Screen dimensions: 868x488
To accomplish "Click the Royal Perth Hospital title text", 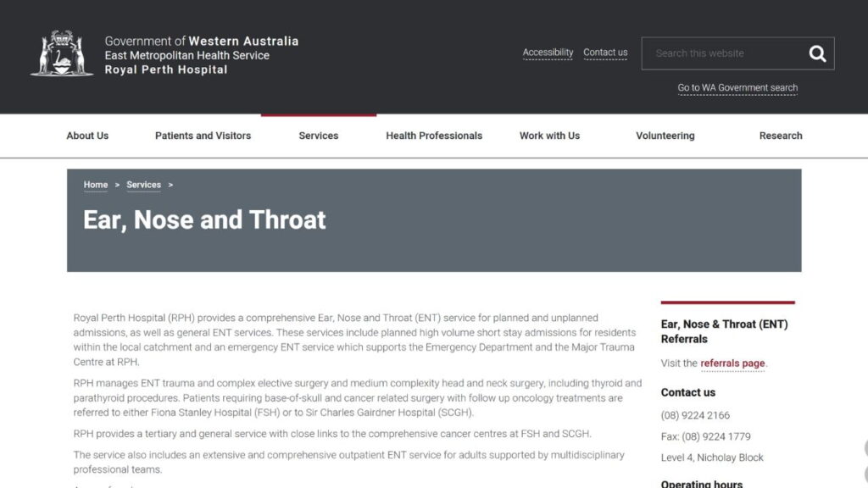I will [x=166, y=69].
